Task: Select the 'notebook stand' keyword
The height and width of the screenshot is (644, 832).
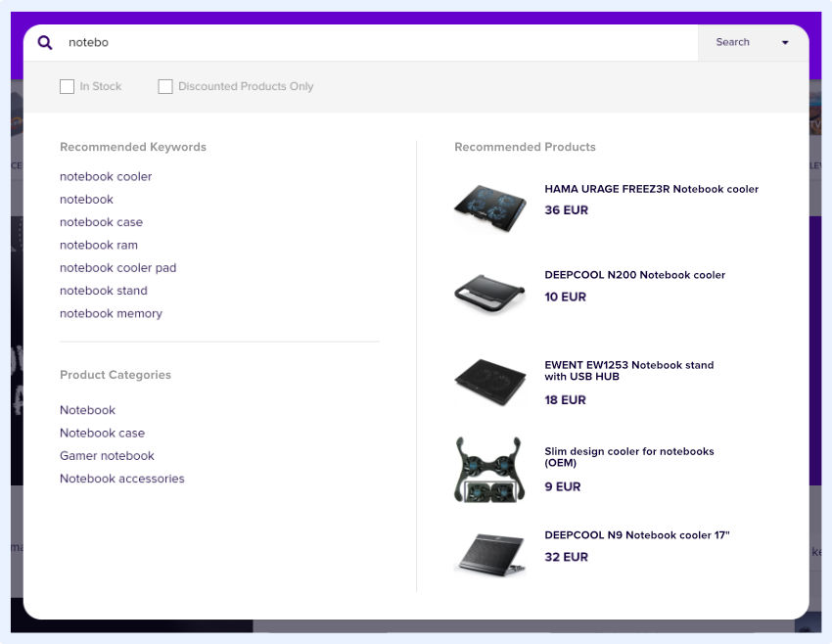Action: click(x=104, y=291)
